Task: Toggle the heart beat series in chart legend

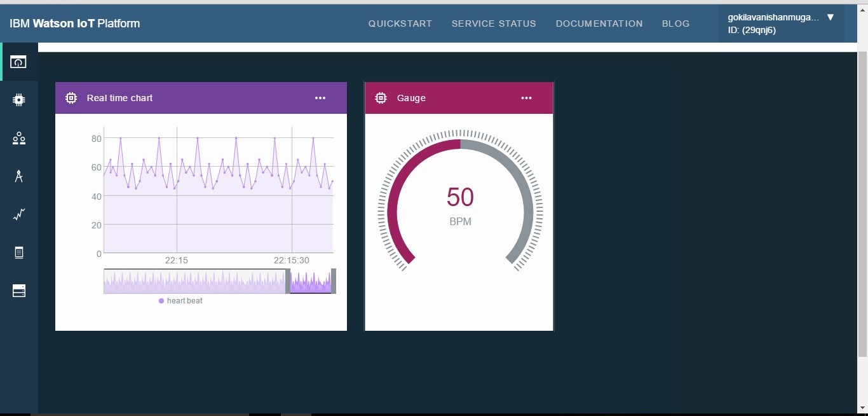Action: (180, 301)
